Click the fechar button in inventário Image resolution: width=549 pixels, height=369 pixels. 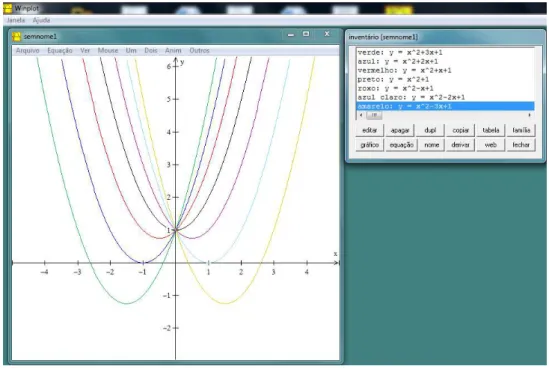521,145
